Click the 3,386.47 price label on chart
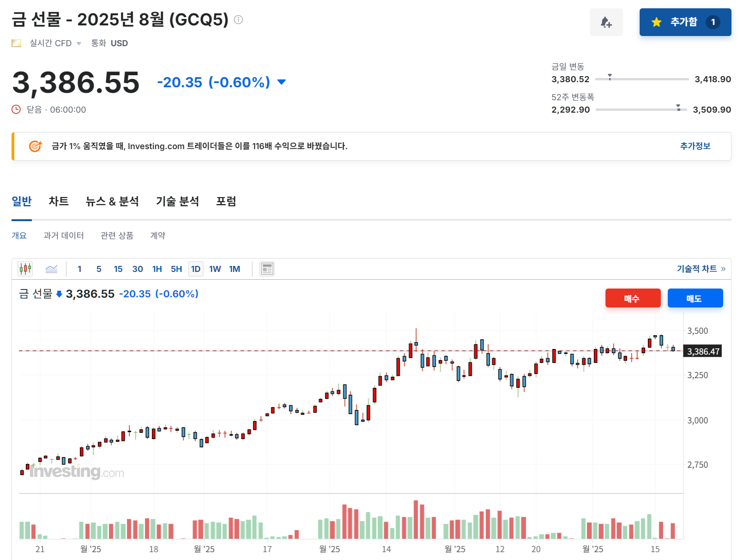This screenshot has height=560, width=743. 702,351
